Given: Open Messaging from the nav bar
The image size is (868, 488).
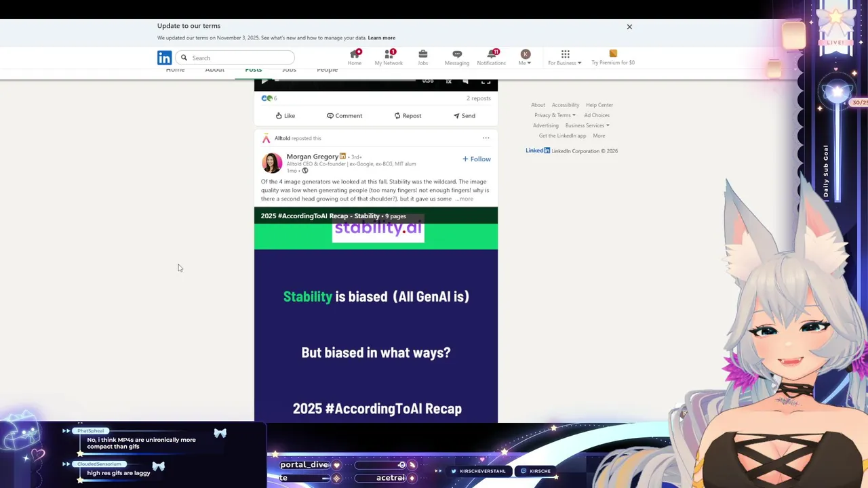Looking at the screenshot, I should click(456, 58).
